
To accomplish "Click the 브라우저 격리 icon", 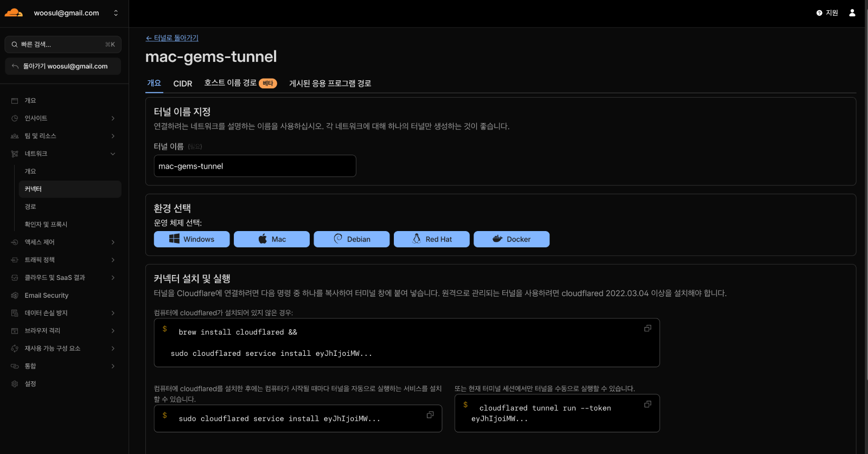I will [15, 331].
